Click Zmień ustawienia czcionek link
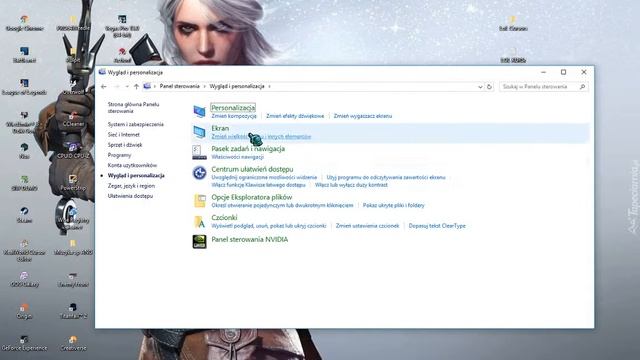The width and height of the screenshot is (640, 360). [x=367, y=226]
